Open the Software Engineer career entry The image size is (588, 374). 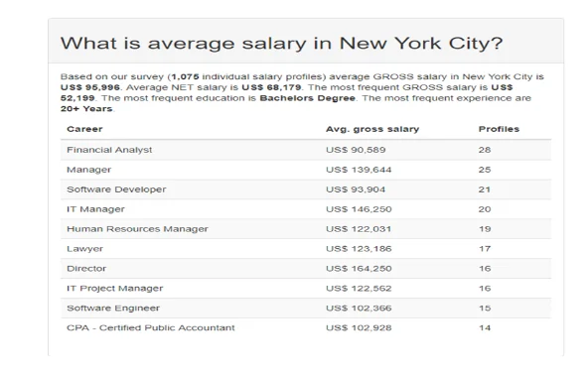[306, 309]
